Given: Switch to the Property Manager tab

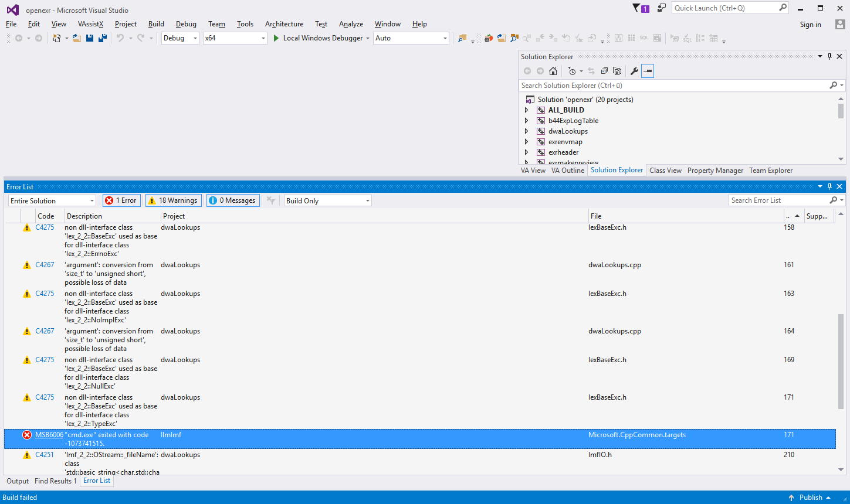Looking at the screenshot, I should (715, 171).
